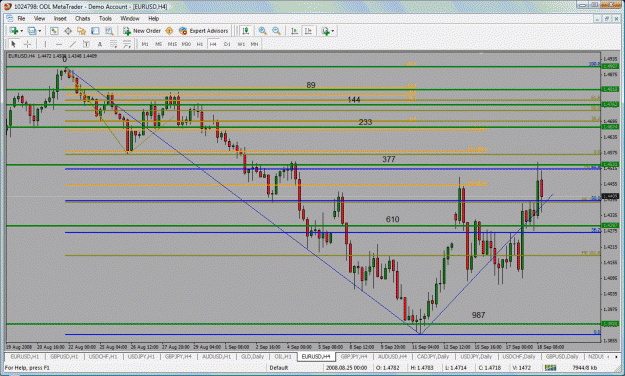Switch to the GBPUSD,H1 chart tab

pyautogui.click(x=64, y=356)
